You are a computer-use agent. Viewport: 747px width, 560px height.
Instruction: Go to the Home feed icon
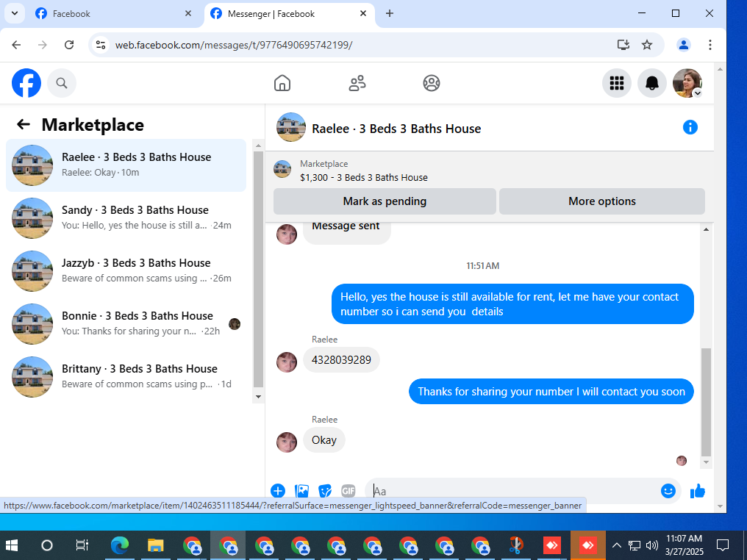point(282,83)
